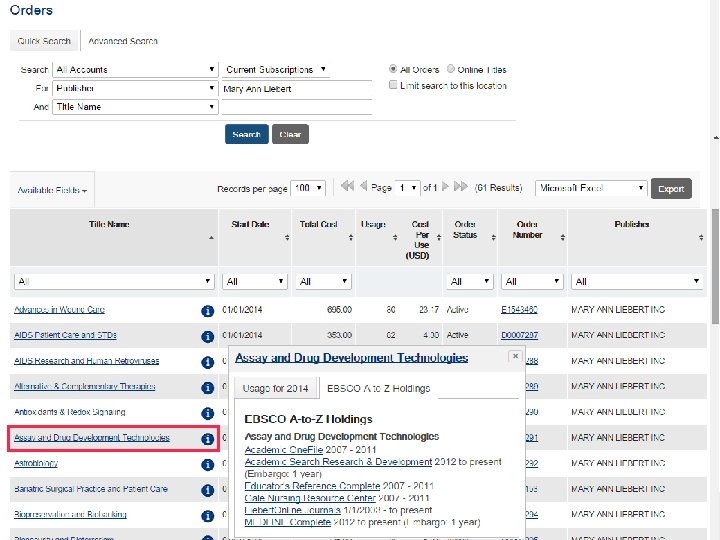The image size is (720, 540).
Task: Open the Order Status filter dropdown
Action: pyautogui.click(x=470, y=281)
